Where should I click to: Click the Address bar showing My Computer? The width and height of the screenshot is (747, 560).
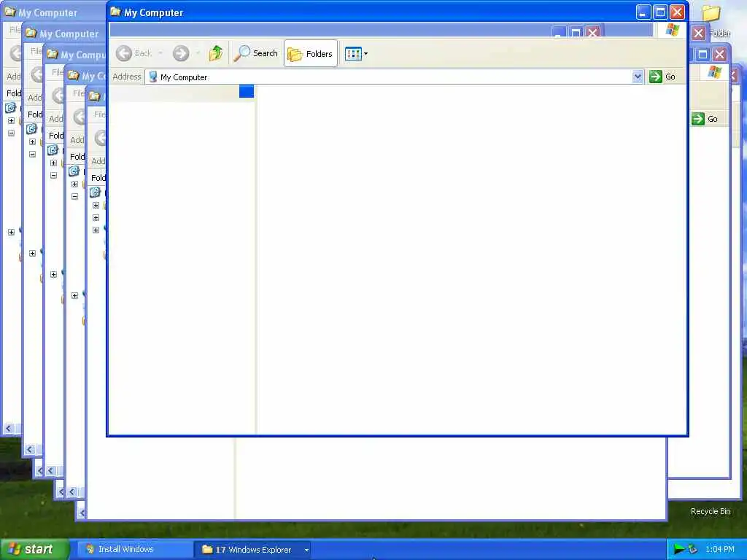coord(394,77)
